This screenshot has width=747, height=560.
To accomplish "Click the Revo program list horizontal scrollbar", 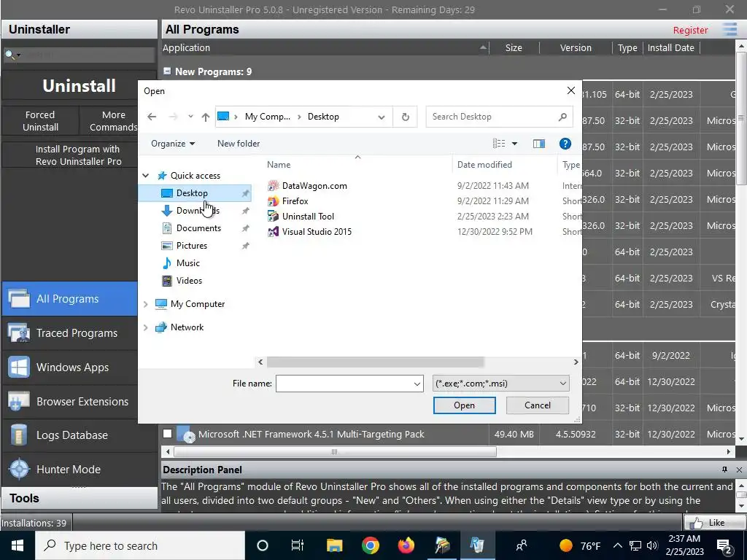I will tap(334, 451).
